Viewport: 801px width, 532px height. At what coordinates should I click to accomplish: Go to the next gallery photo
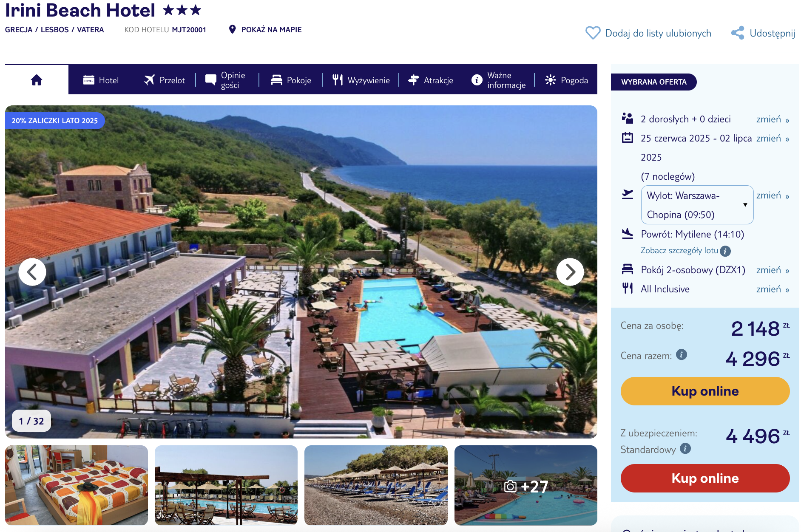point(570,272)
